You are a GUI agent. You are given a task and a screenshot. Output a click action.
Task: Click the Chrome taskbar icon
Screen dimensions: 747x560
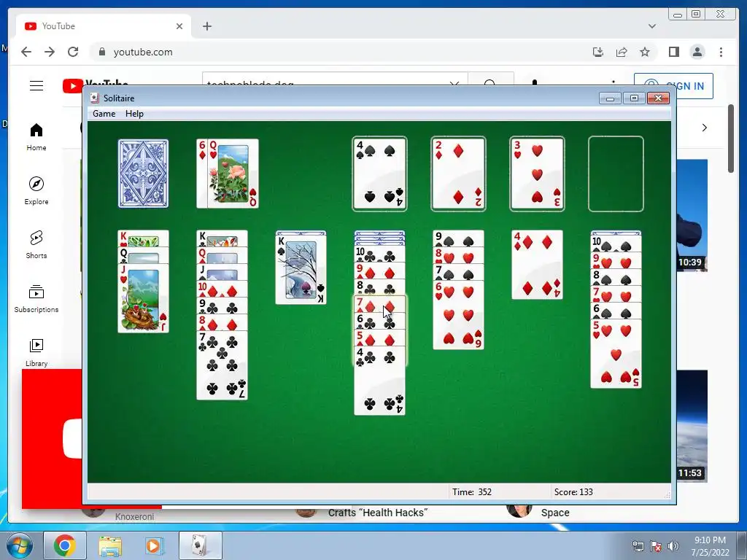click(x=65, y=545)
